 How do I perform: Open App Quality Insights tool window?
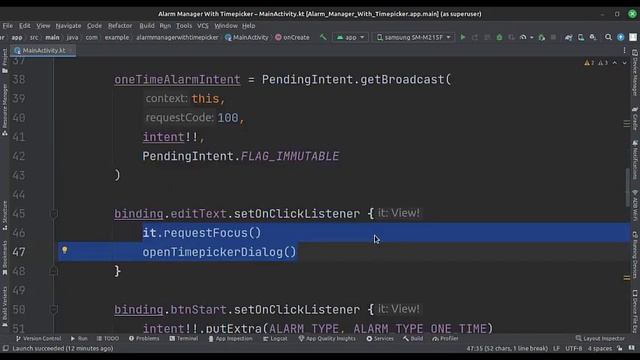327,338
